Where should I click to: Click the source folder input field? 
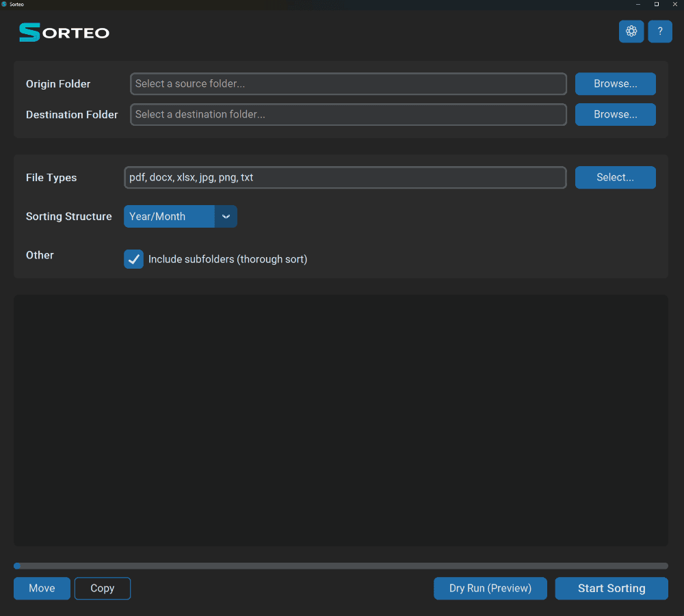[x=348, y=83]
